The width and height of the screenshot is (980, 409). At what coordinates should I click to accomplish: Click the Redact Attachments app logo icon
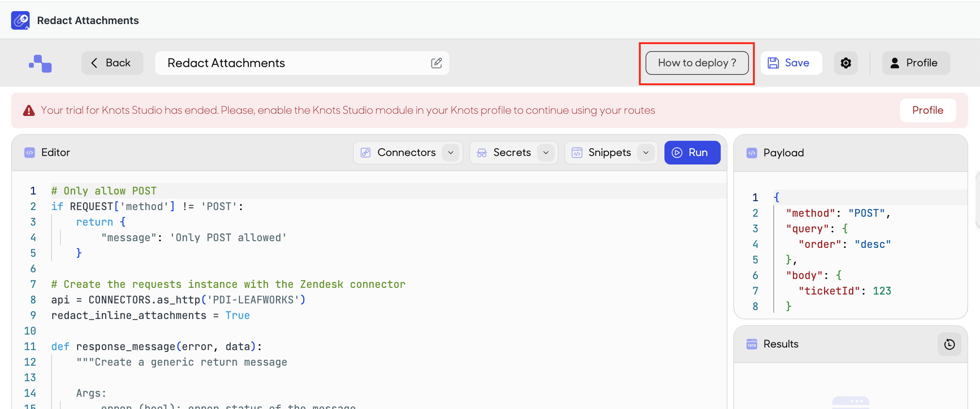[x=20, y=20]
